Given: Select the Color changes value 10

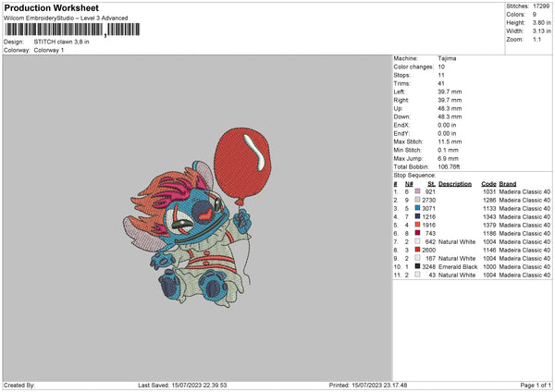Looking at the screenshot, I should tap(441, 67).
